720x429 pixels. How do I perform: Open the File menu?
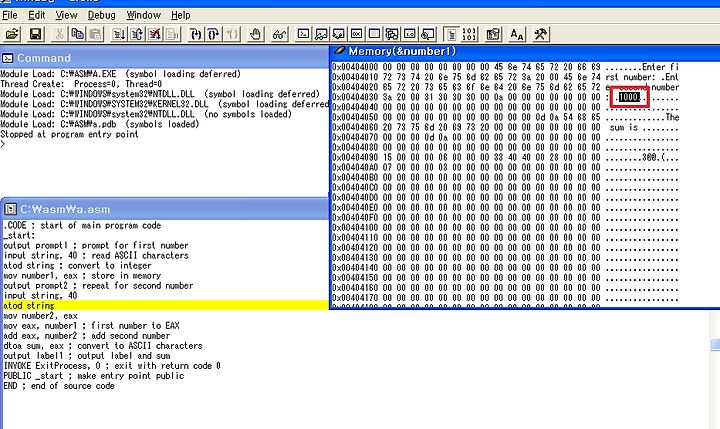tap(10, 15)
